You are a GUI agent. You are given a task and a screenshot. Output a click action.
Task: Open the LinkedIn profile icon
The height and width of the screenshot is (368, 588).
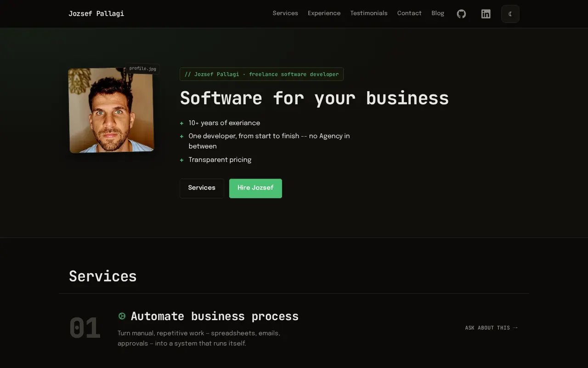point(486,14)
